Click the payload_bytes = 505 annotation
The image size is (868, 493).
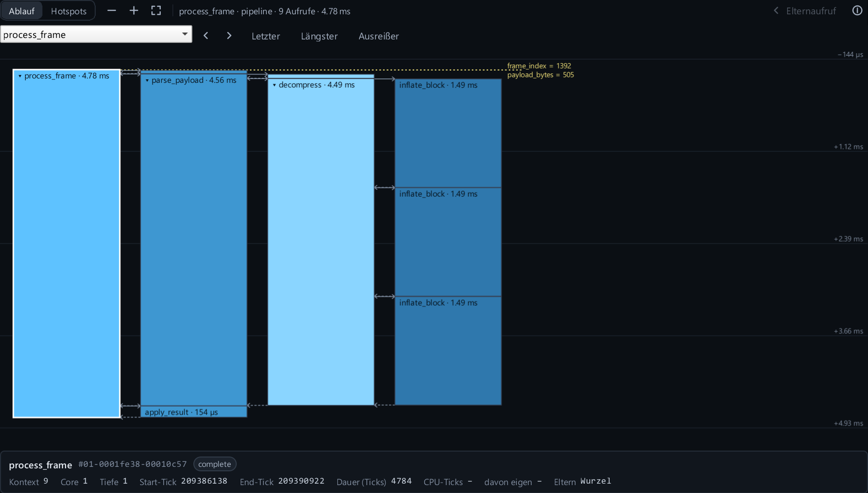(541, 74)
